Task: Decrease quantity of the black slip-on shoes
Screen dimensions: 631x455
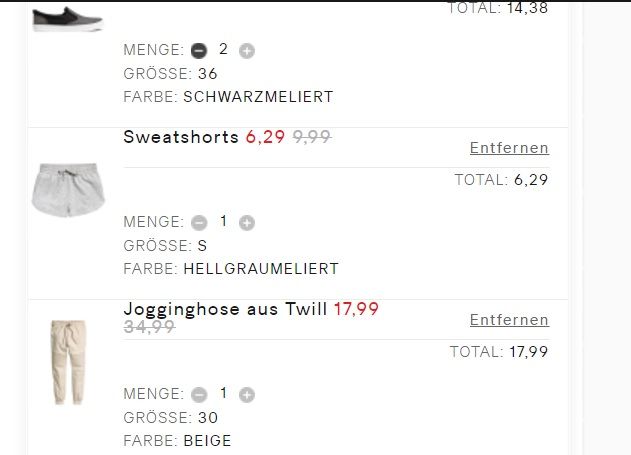Action: tap(199, 50)
